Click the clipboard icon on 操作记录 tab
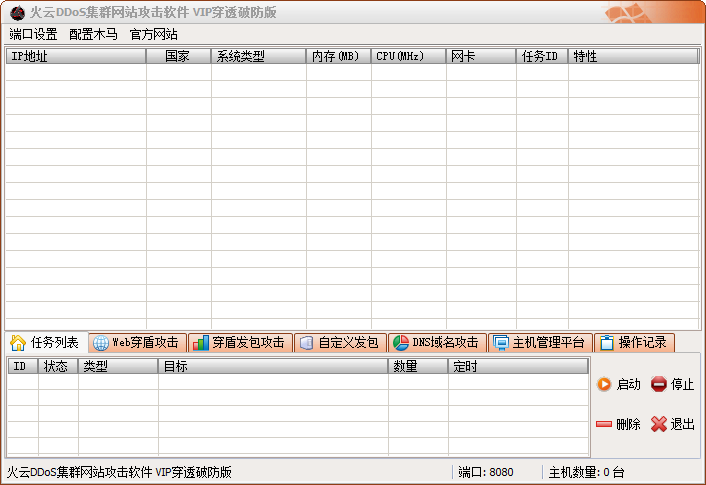 tap(606, 343)
